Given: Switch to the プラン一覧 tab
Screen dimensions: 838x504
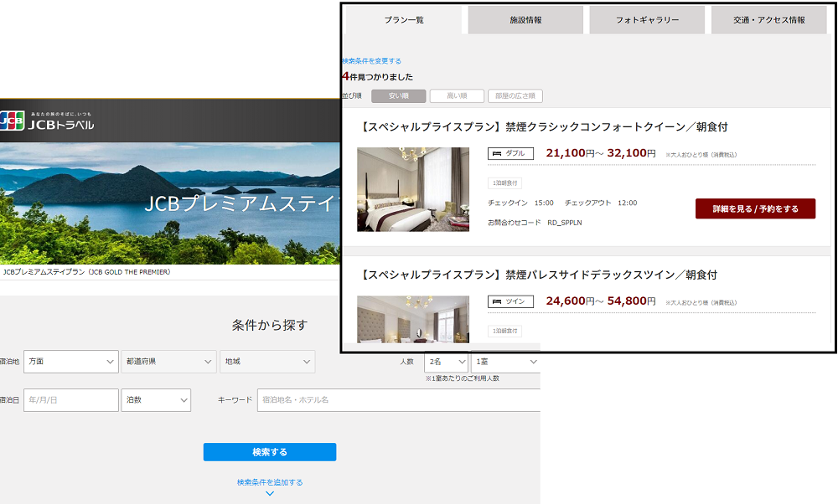Looking at the screenshot, I should pos(404,20).
